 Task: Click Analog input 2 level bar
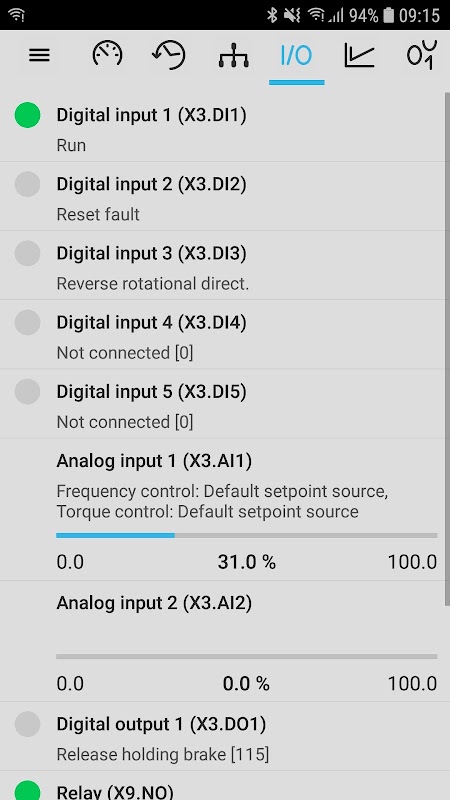(x=246, y=657)
